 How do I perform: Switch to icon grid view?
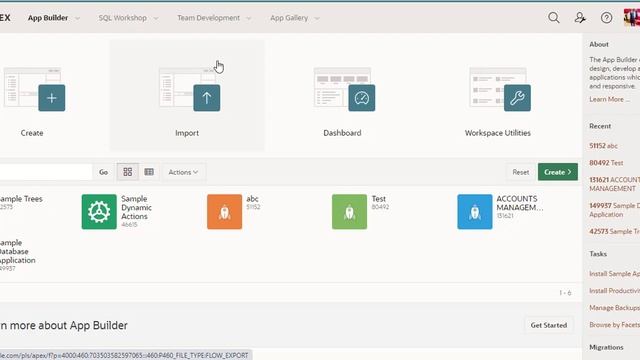pos(127,172)
